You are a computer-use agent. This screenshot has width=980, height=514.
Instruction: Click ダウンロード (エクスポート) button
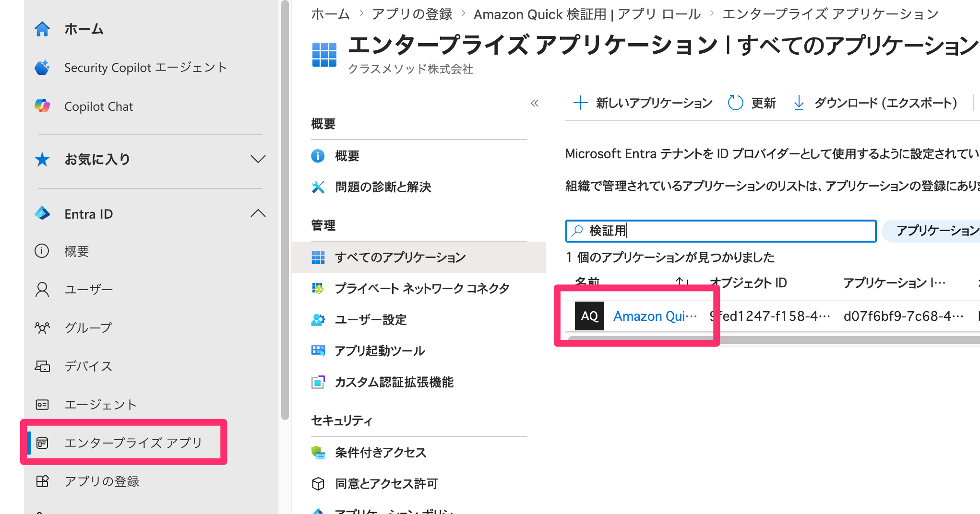click(x=875, y=103)
